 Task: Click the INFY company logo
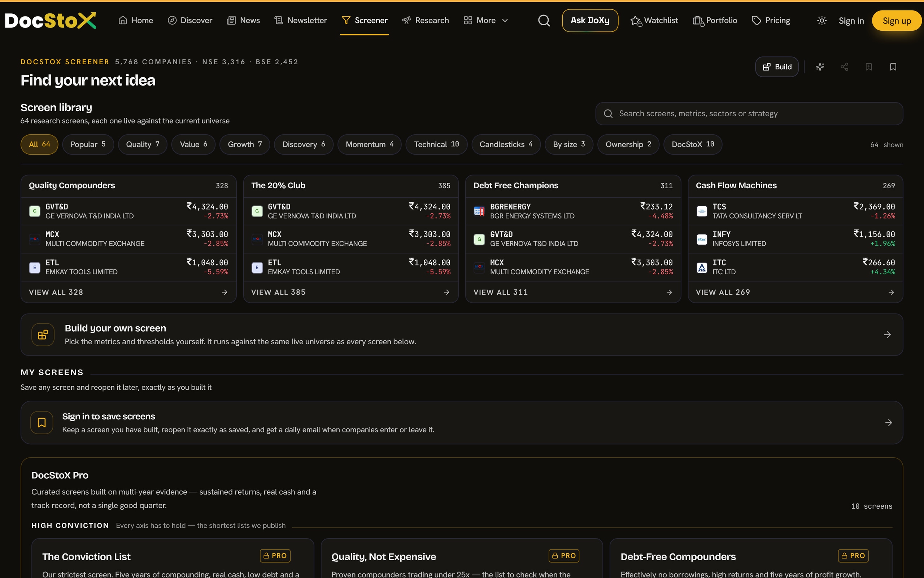point(702,239)
